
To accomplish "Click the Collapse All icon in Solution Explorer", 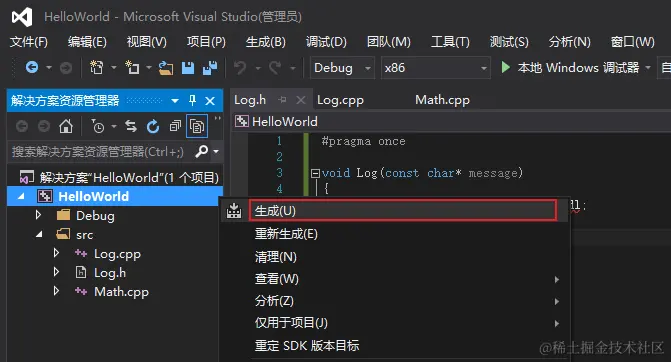I will [175, 126].
